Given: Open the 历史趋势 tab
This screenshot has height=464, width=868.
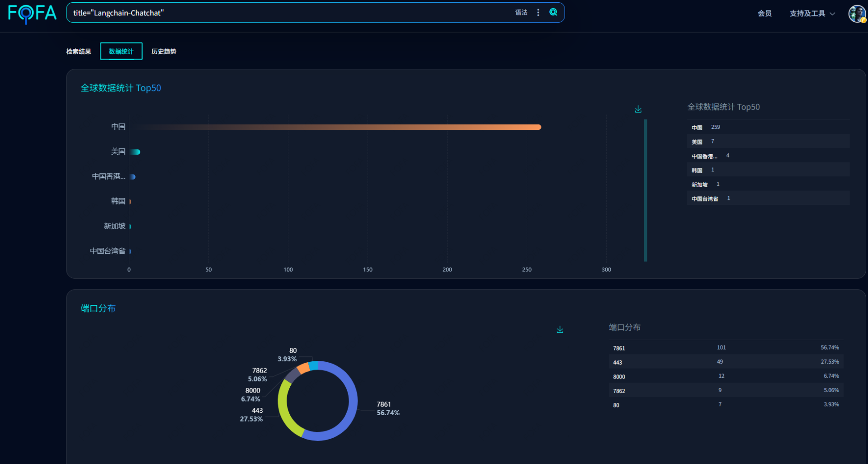Looking at the screenshot, I should 164,52.
